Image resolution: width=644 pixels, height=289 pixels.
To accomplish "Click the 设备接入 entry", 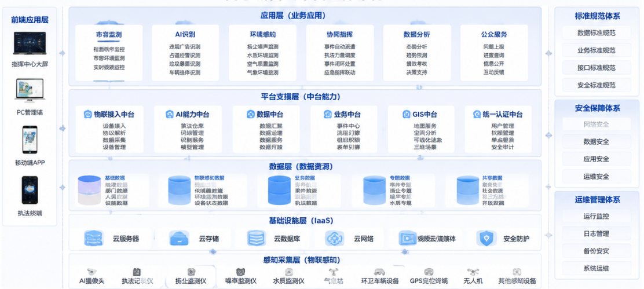I will click(x=115, y=126).
